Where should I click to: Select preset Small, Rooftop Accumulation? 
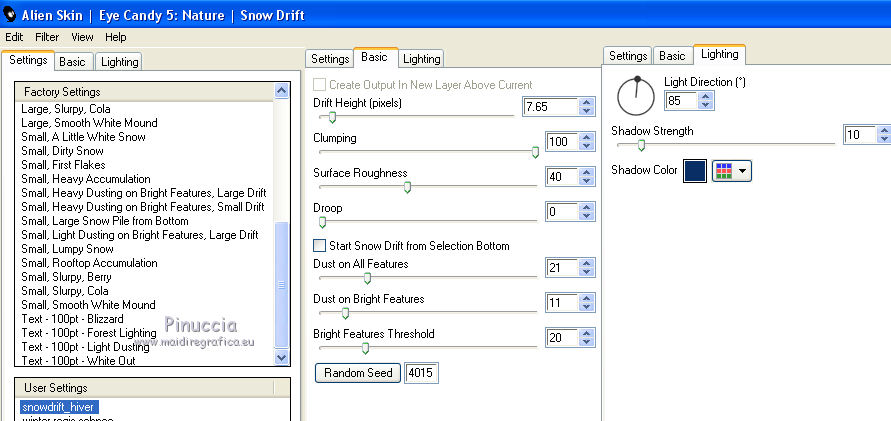89,263
